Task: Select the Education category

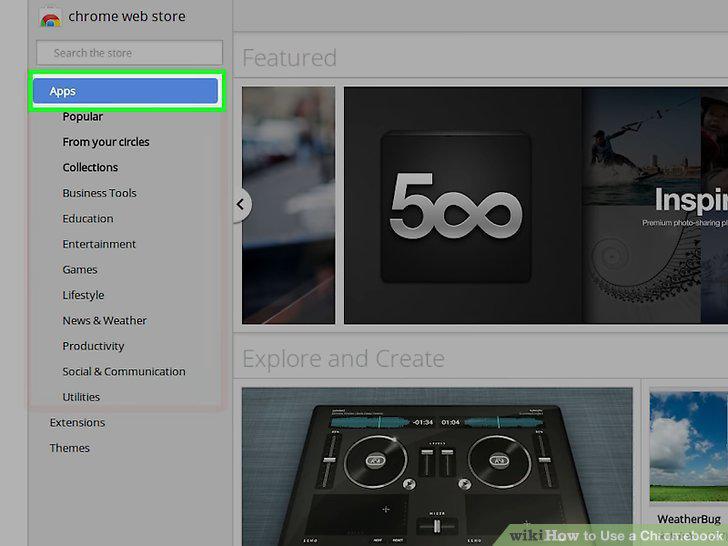Action: coord(88,219)
